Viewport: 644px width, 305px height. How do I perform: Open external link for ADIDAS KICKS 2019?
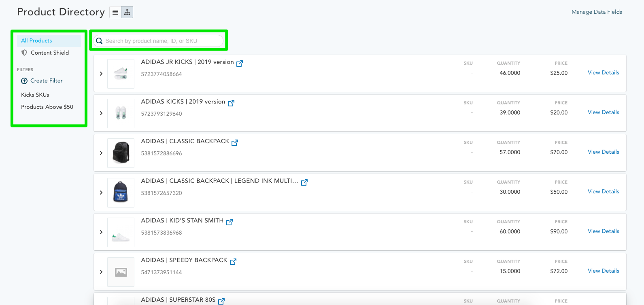pos(231,103)
